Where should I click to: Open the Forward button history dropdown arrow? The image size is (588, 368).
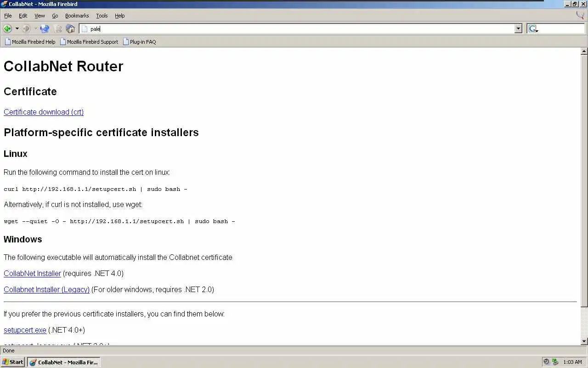click(35, 29)
